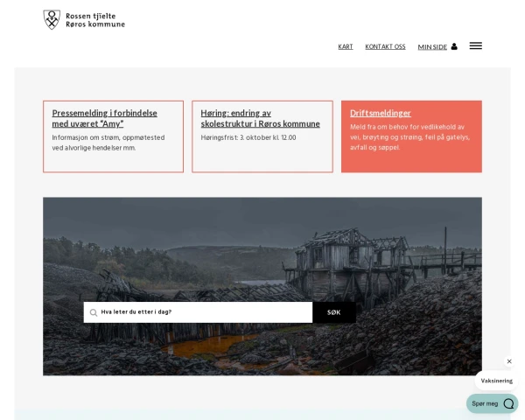Image resolution: width=525 pixels, height=420 pixels.
Task: Open the Driftsmeldinger heading link
Action: point(380,113)
